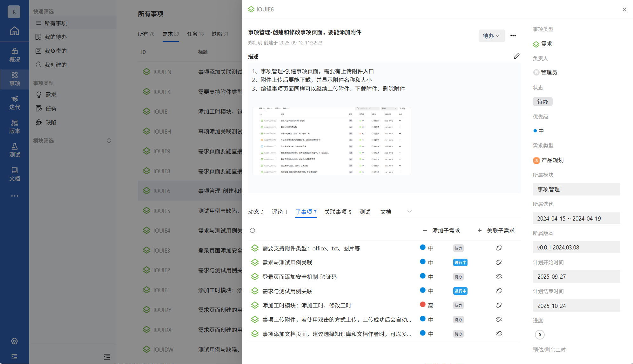Switch to the 评论 tab

tap(279, 212)
